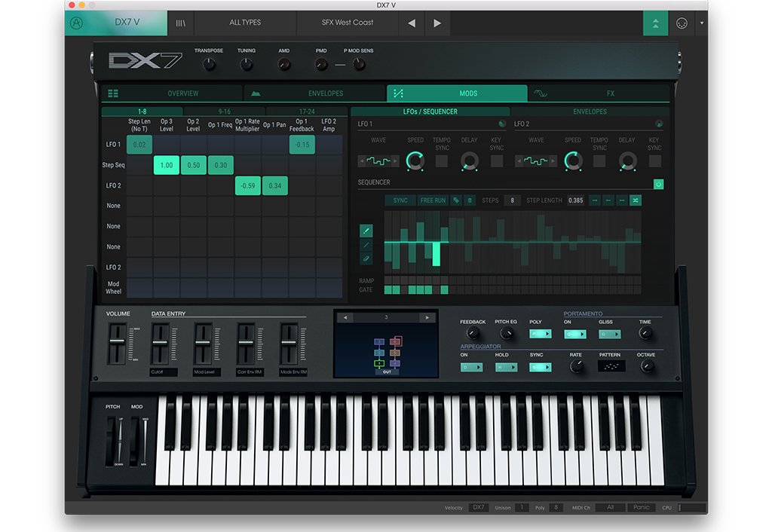Open the ALL TYPES preset filter

(245, 23)
